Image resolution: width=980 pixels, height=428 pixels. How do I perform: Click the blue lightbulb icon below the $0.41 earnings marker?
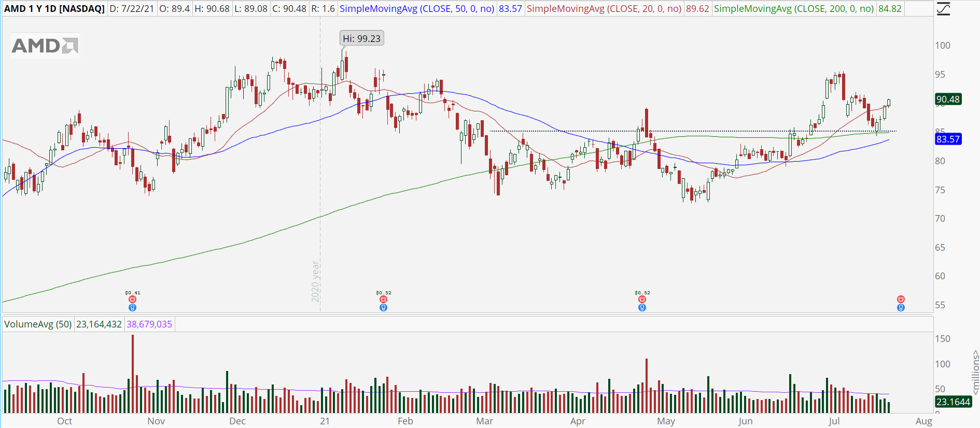(132, 308)
